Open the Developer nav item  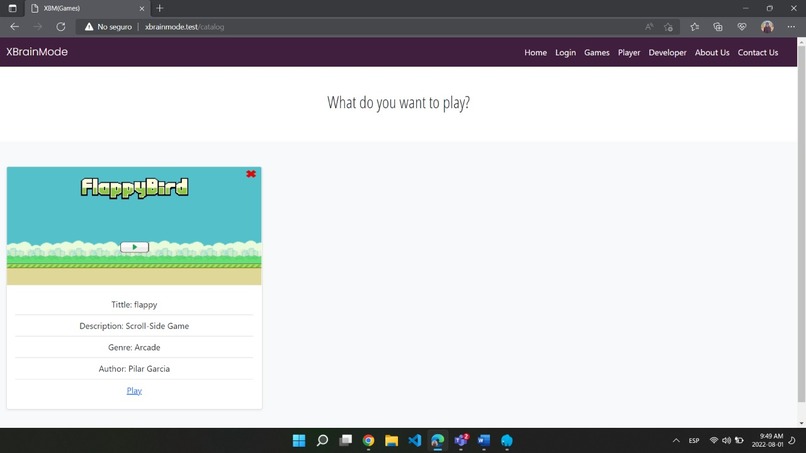pos(667,52)
